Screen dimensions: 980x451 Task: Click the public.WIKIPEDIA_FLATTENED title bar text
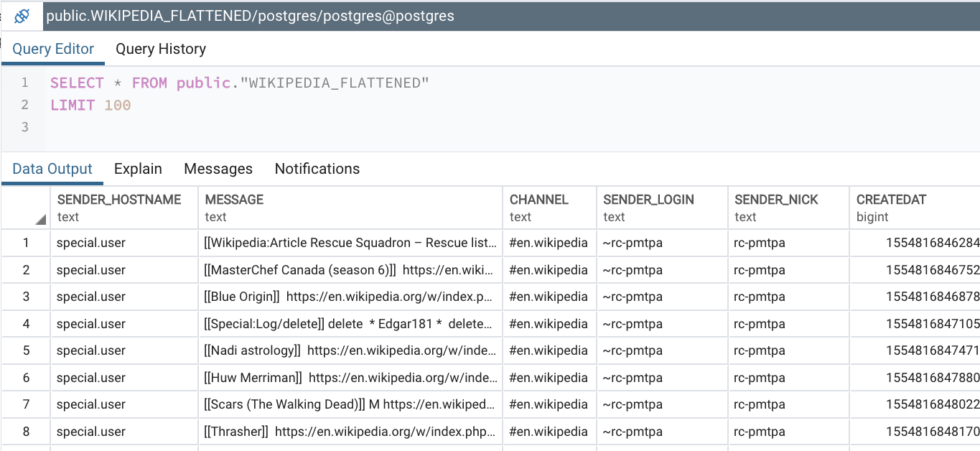point(251,16)
